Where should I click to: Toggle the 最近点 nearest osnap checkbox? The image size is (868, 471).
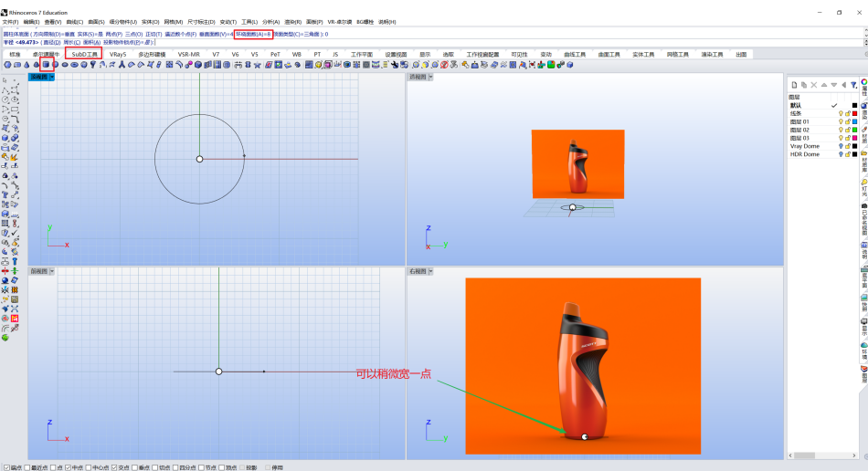pyautogui.click(x=27, y=467)
